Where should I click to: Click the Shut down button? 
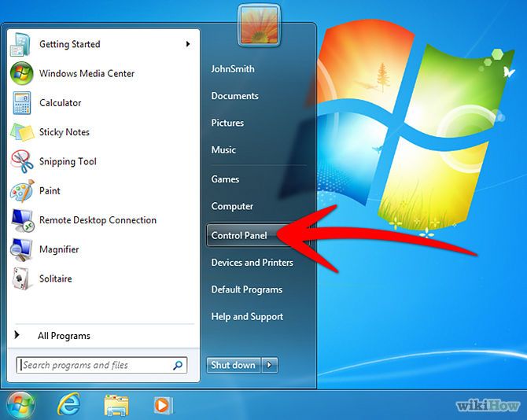(234, 365)
